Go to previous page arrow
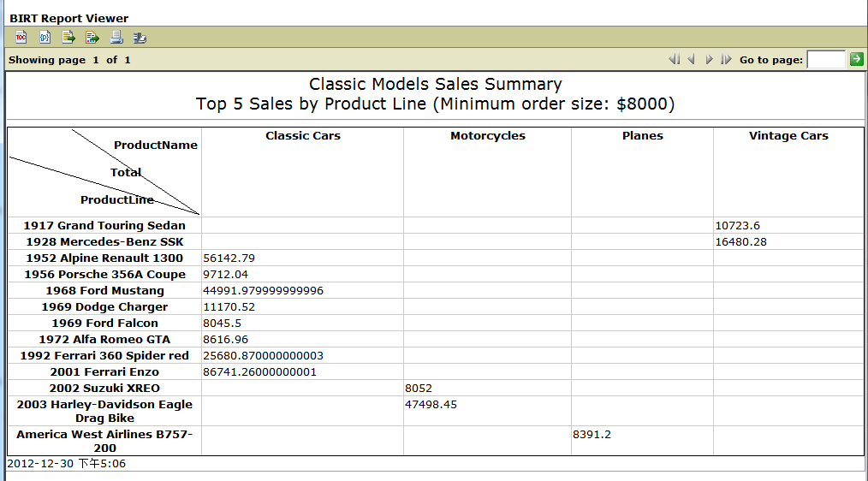Viewport: 868px width, 481px height. [x=692, y=59]
